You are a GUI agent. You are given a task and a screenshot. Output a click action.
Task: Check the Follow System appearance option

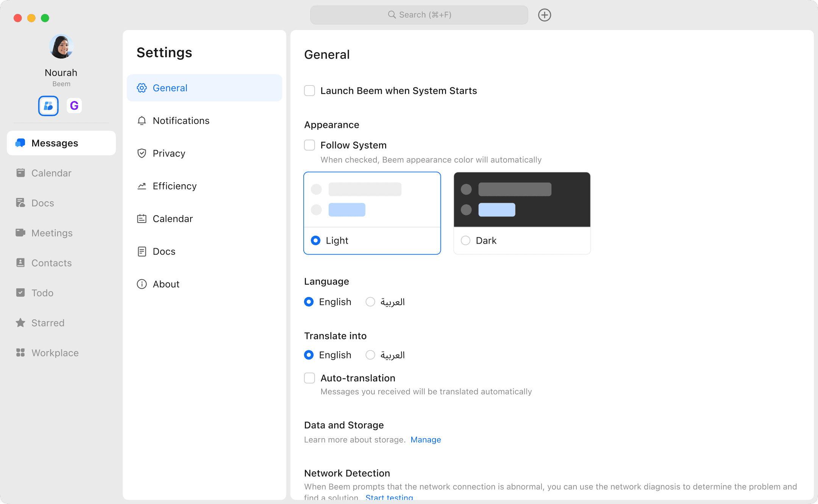pyautogui.click(x=309, y=145)
